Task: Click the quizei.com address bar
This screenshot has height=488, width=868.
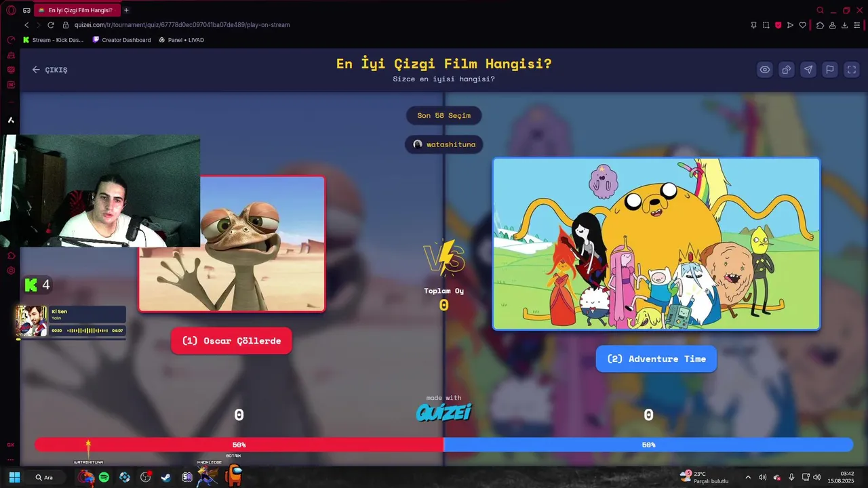Action: pos(182,25)
